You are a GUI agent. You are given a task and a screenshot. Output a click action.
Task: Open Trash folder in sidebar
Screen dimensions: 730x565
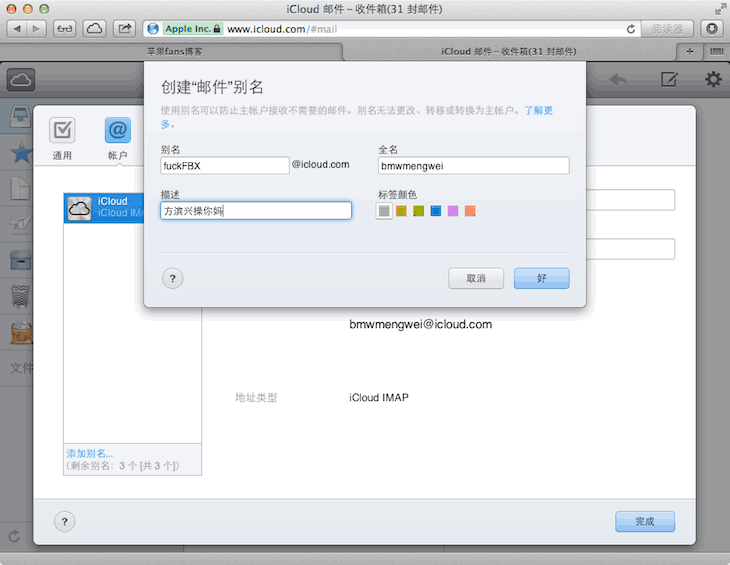coord(20,296)
